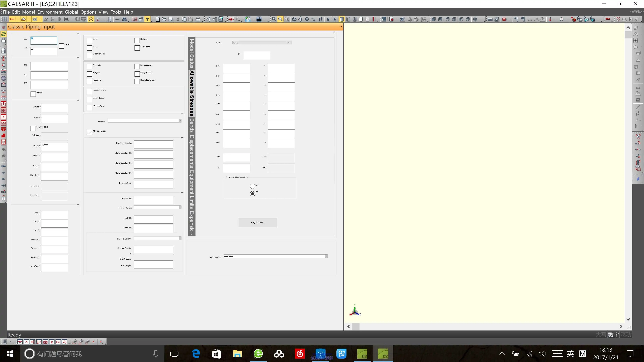The width and height of the screenshot is (644, 362).
Task: Click the Open folder toolbar icon
Action: (x=164, y=19)
